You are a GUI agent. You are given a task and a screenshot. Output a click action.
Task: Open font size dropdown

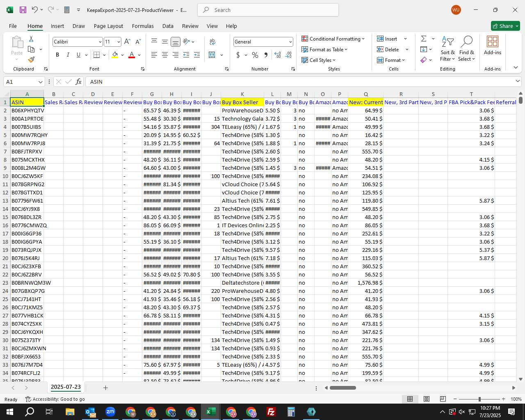(119, 42)
